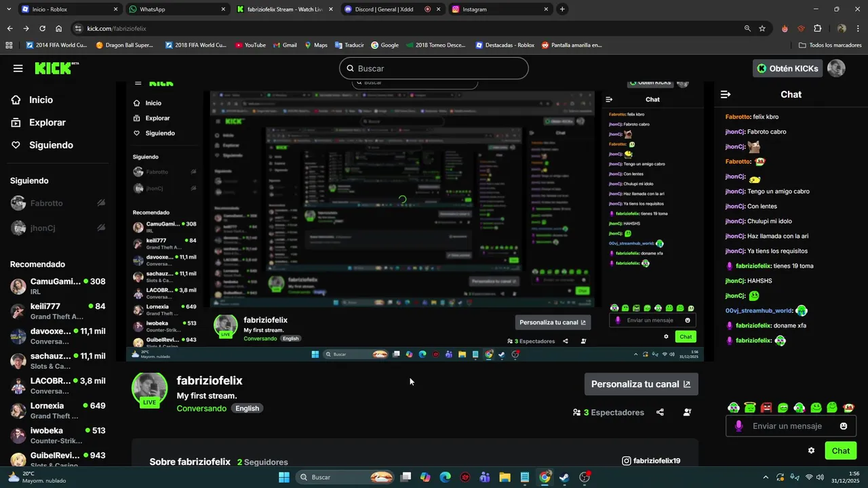Share the stream via share icon
The width and height of the screenshot is (868, 488).
pos(660,412)
